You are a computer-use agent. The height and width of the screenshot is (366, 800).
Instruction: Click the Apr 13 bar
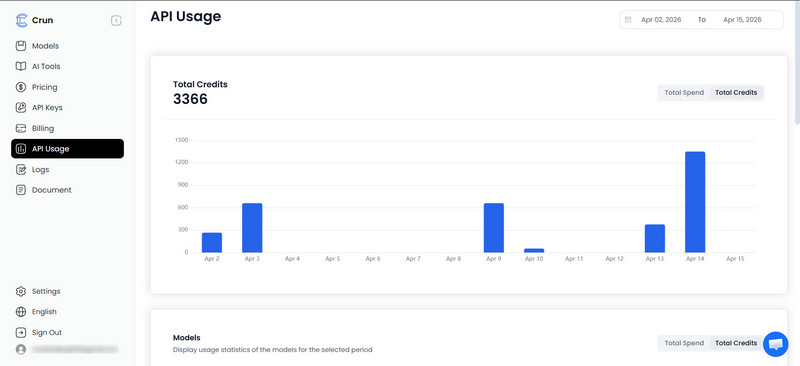pyautogui.click(x=655, y=238)
